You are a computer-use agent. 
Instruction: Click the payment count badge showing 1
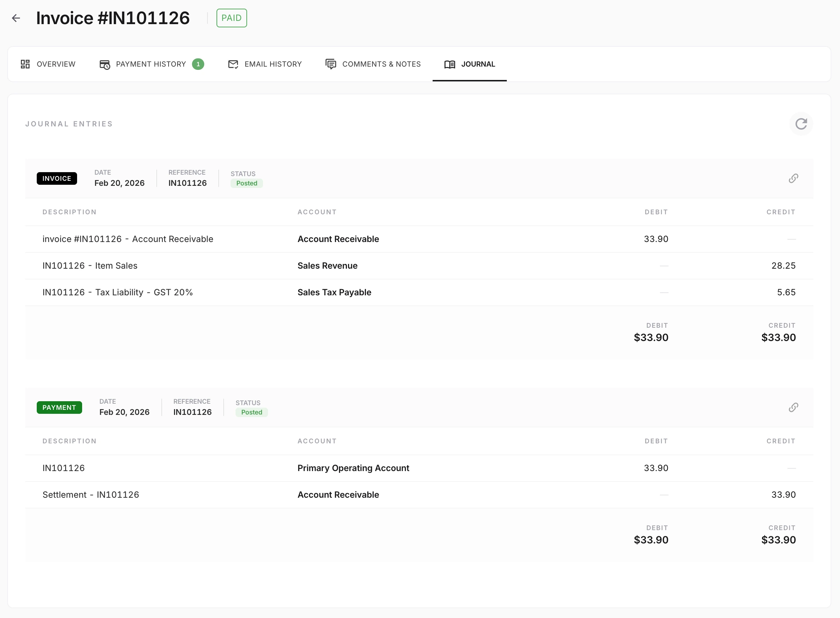[198, 64]
